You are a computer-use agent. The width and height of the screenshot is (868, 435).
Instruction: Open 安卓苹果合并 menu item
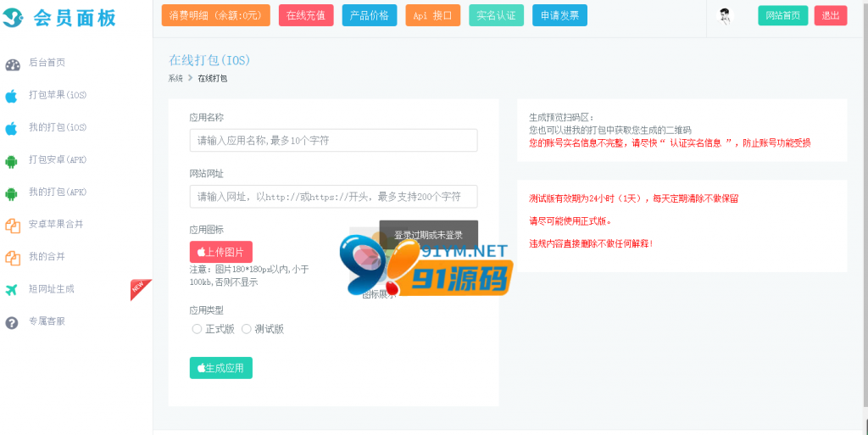(x=56, y=224)
